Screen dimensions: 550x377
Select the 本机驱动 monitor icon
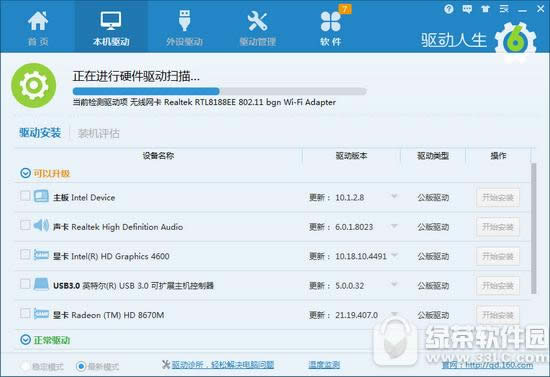click(x=111, y=21)
